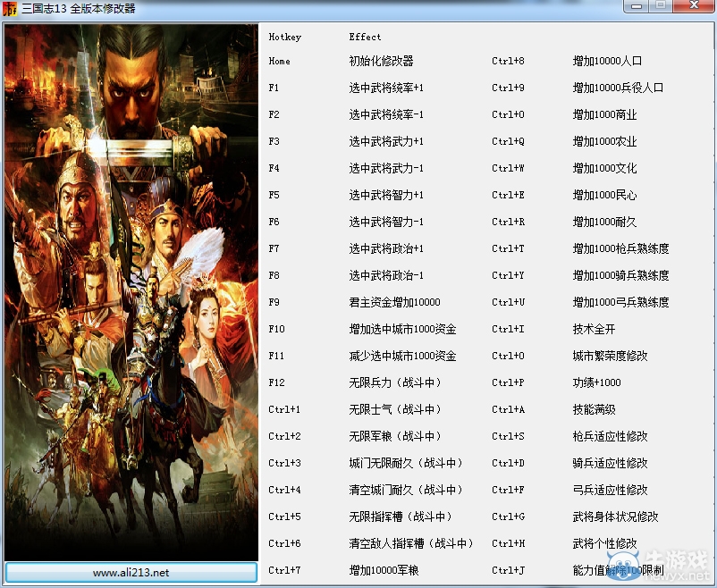Select the "F5" hotkey label
The height and width of the screenshot is (588, 717).
point(274,195)
